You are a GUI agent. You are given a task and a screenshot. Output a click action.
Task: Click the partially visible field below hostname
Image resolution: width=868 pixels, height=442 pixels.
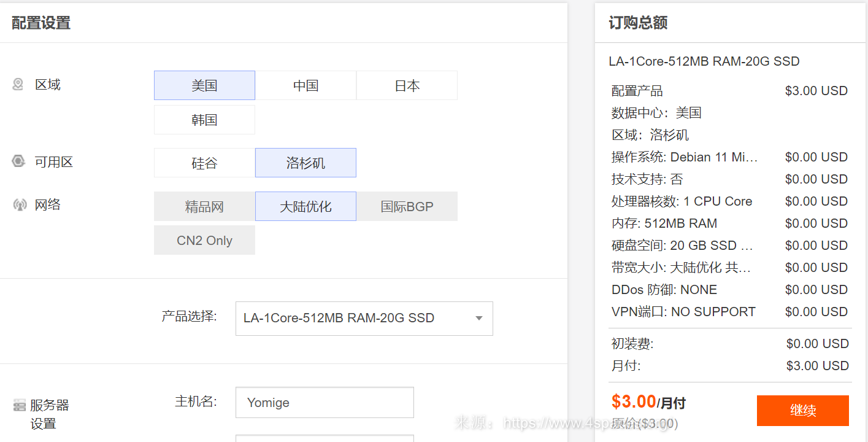click(325, 438)
